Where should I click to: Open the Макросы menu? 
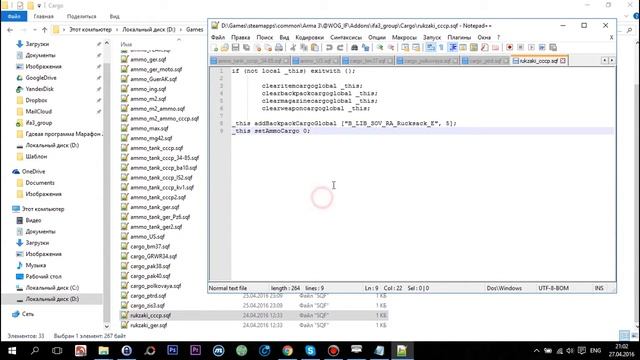(x=404, y=37)
